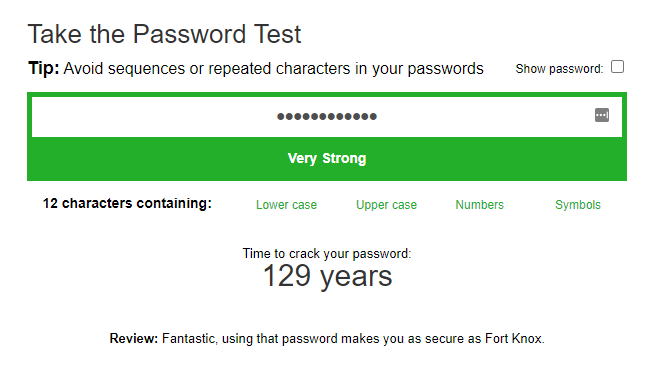Enable the Show password checkbox
666x367 pixels.
[617, 67]
